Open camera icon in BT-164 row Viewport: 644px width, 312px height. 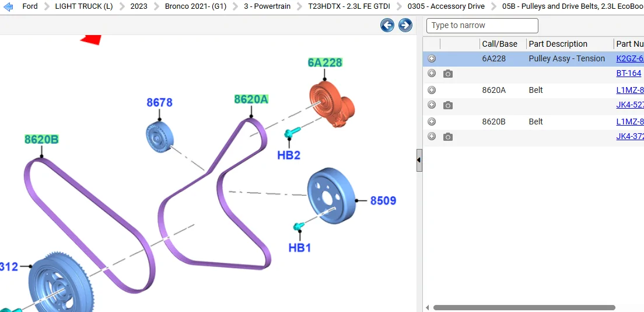click(x=447, y=74)
